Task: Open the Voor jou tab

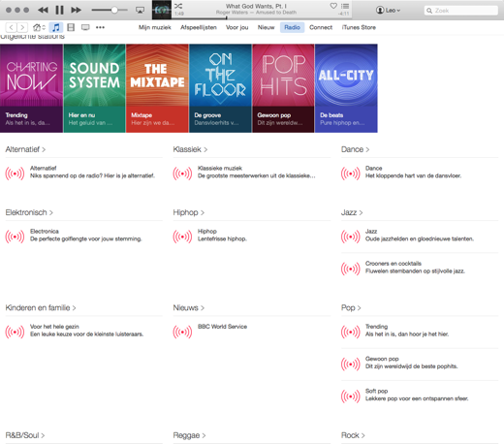Action: point(236,27)
